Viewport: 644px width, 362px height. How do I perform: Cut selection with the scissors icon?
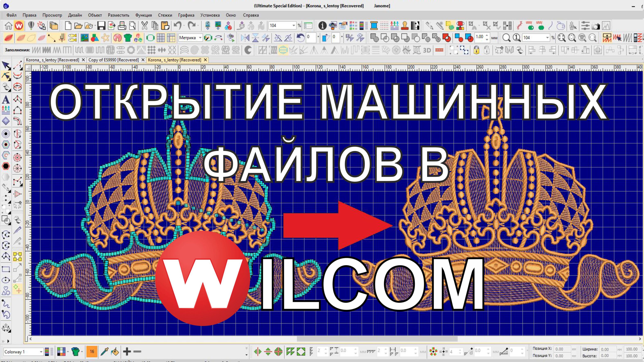coord(144,26)
